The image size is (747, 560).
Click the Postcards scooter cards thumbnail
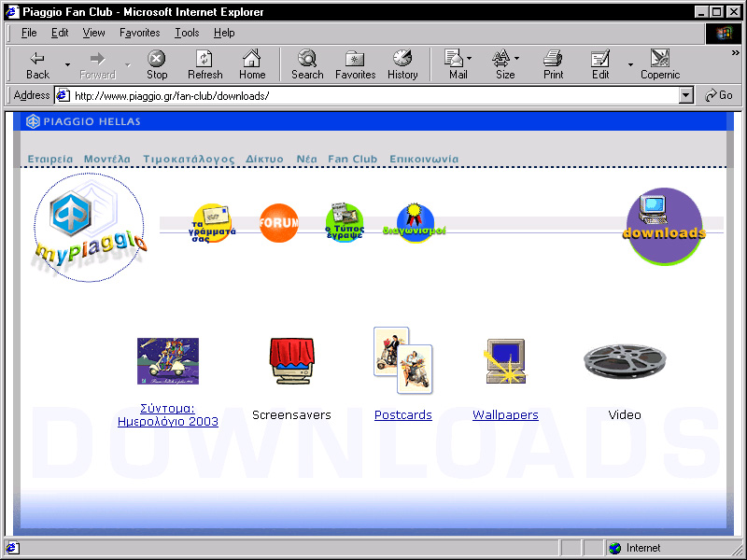click(403, 360)
